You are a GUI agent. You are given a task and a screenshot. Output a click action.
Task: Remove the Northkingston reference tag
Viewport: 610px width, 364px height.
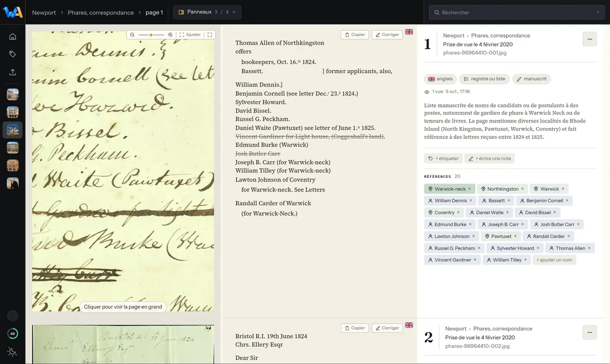522,189
